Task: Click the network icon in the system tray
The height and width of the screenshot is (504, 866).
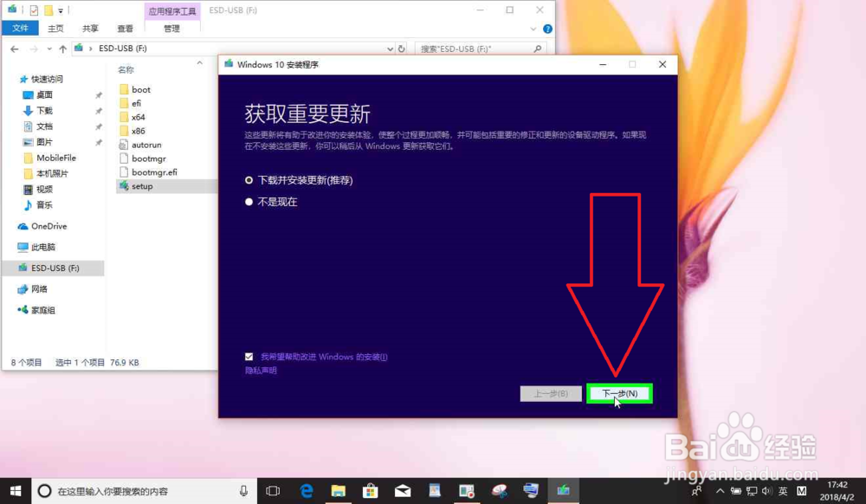Action: pos(752,490)
